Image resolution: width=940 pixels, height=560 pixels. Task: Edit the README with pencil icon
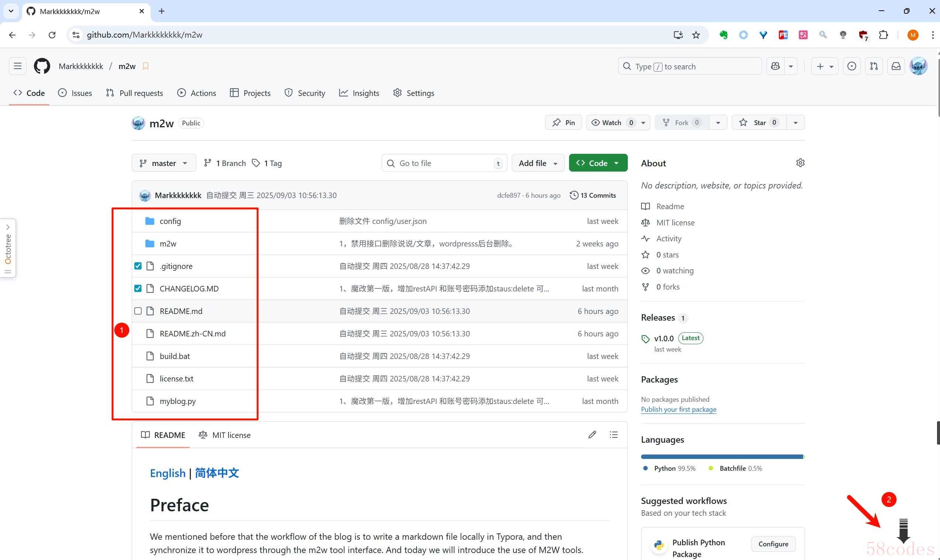[592, 435]
